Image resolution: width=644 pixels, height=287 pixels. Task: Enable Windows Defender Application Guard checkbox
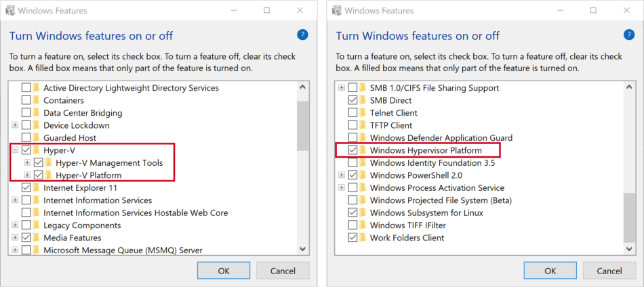click(353, 138)
